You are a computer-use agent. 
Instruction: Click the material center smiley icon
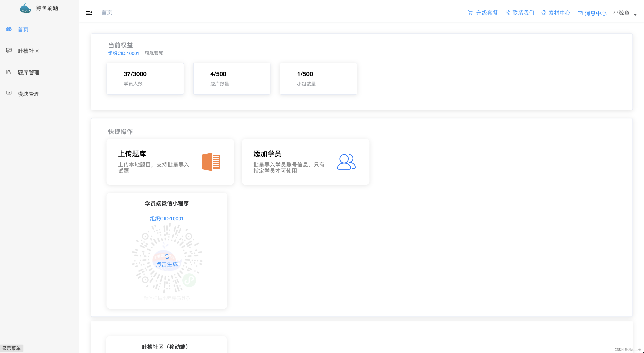click(544, 12)
